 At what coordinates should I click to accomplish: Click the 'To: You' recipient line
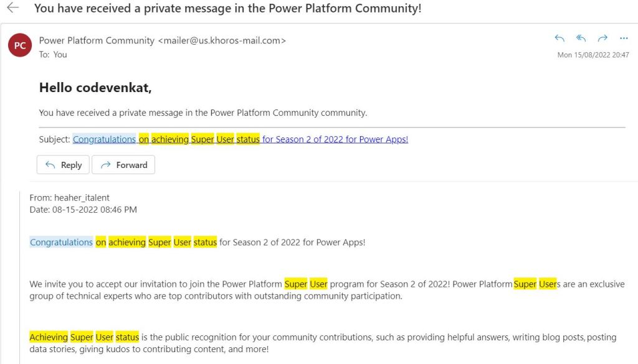[53, 55]
